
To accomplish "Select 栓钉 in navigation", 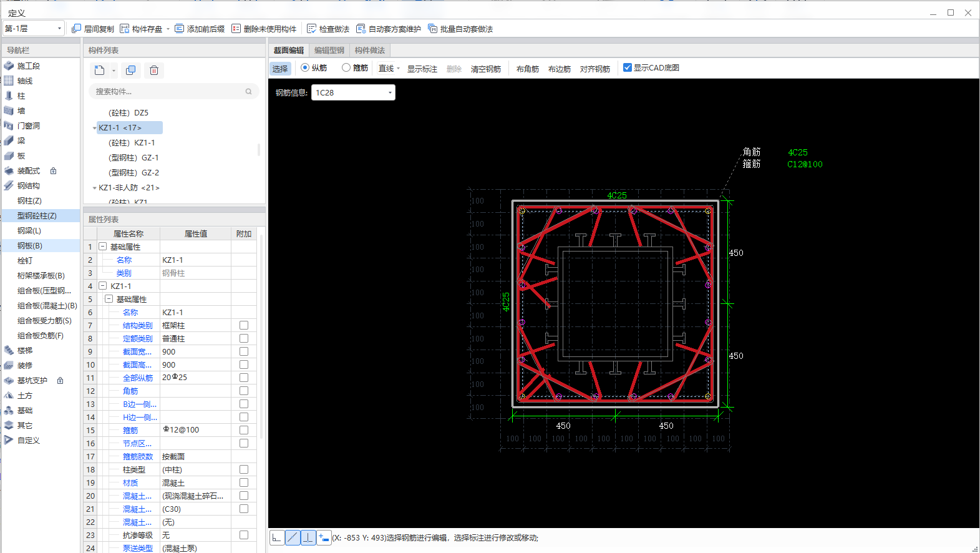I will coord(25,260).
